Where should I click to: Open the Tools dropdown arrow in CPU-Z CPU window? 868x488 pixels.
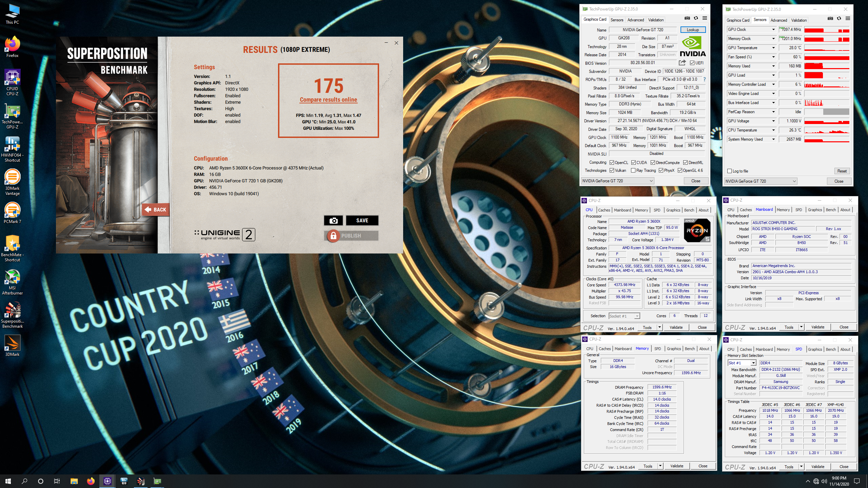point(659,327)
